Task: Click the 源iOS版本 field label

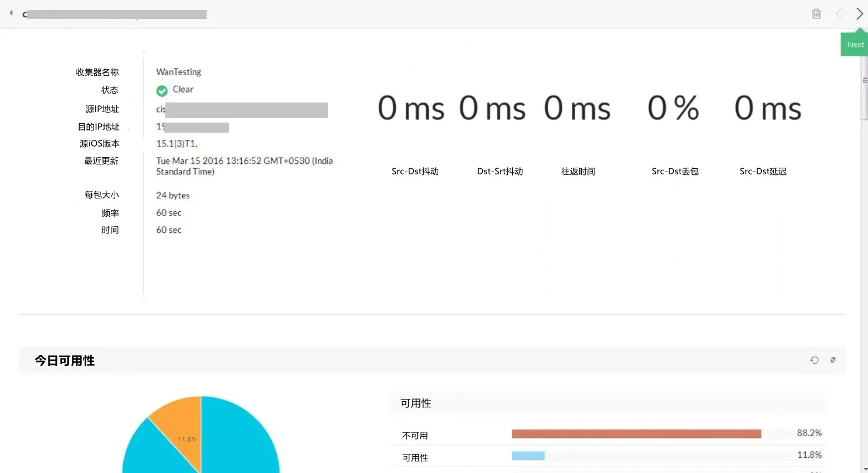Action: point(100,144)
